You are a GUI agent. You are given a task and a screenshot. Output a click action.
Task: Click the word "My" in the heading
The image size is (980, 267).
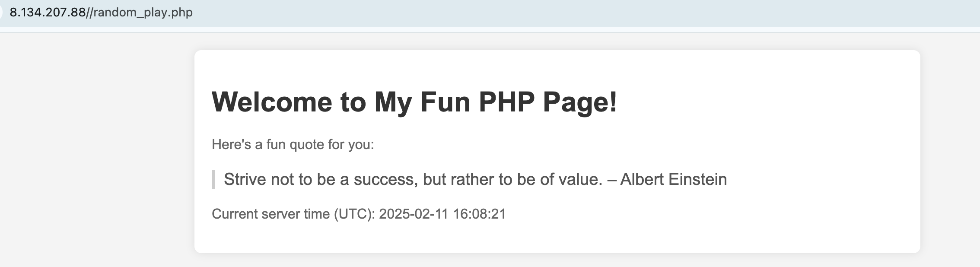coord(393,102)
